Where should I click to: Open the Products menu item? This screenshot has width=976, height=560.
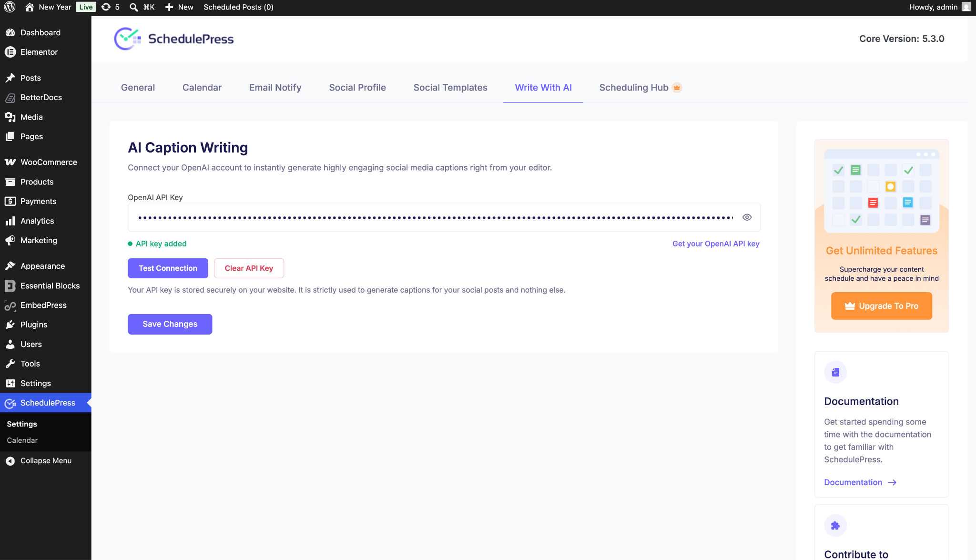45,182
